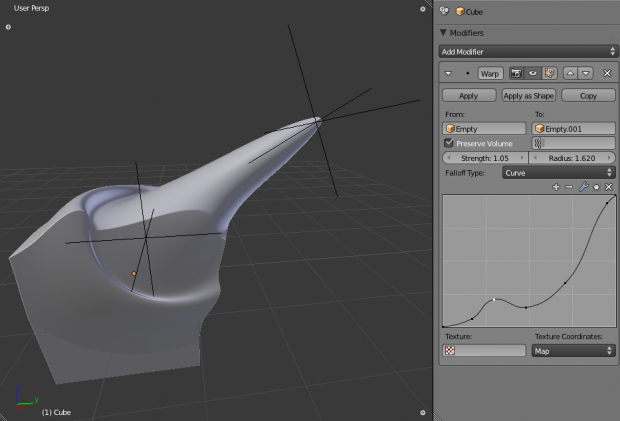
Task: Click Apply as Shape button
Action: point(529,96)
